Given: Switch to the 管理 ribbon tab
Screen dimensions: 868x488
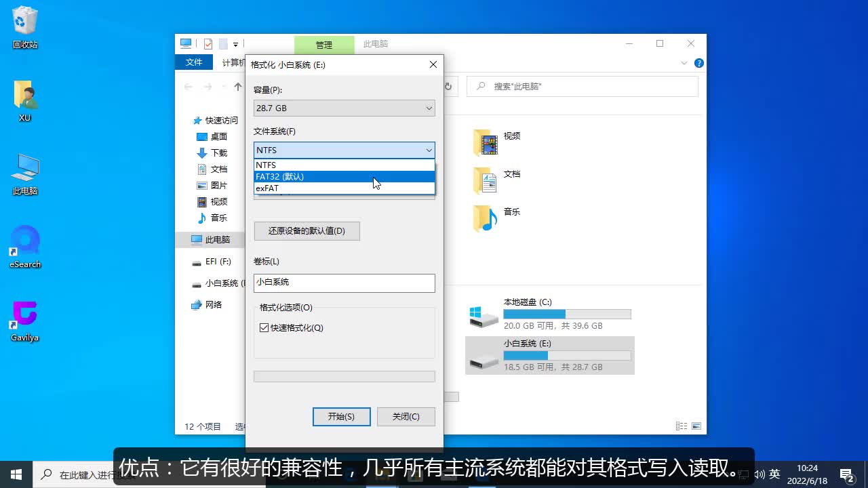Looking at the screenshot, I should point(324,44).
